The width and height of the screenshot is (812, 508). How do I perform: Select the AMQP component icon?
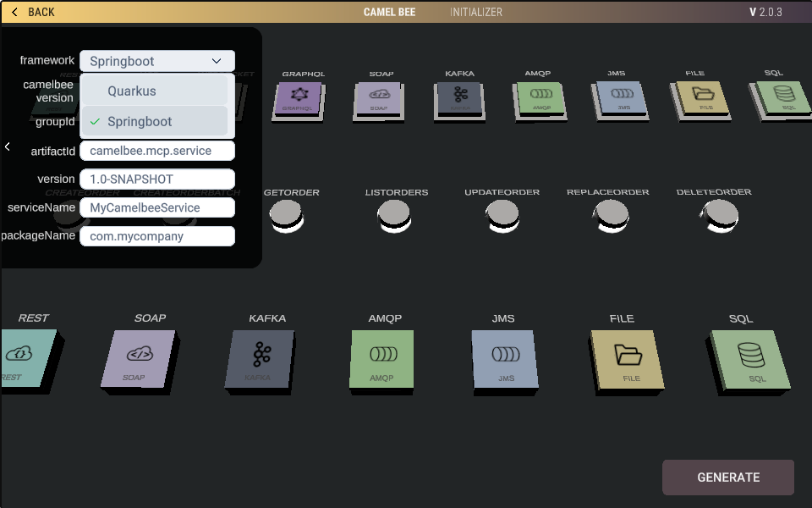coord(540,97)
